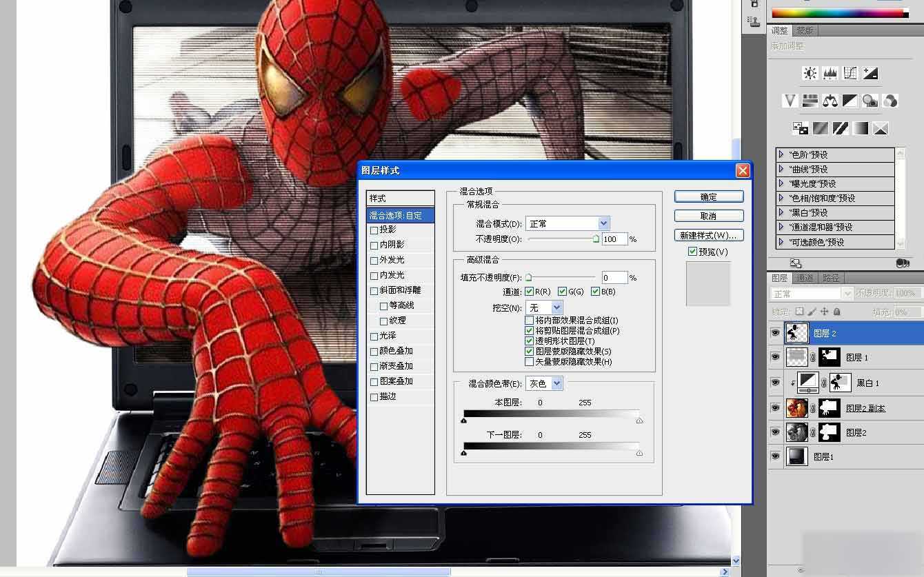Select the Exposure adjustment icon
The width and height of the screenshot is (924, 577).
pyautogui.click(x=870, y=72)
